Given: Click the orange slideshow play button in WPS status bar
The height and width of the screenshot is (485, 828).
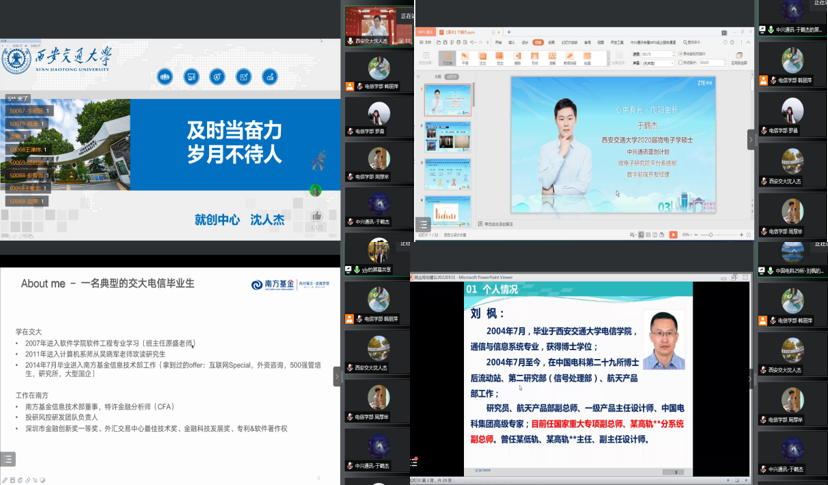Looking at the screenshot, I should [x=673, y=235].
